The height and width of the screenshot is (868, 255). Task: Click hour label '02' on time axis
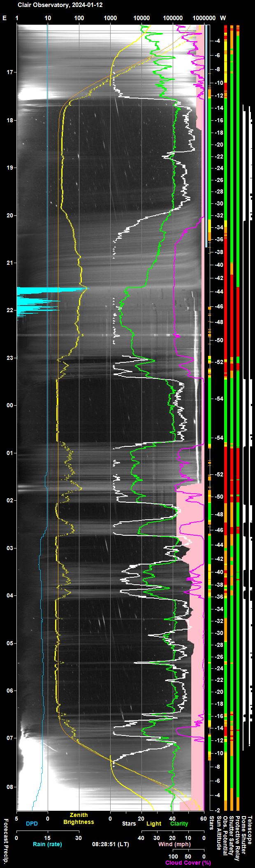[x=9, y=500]
